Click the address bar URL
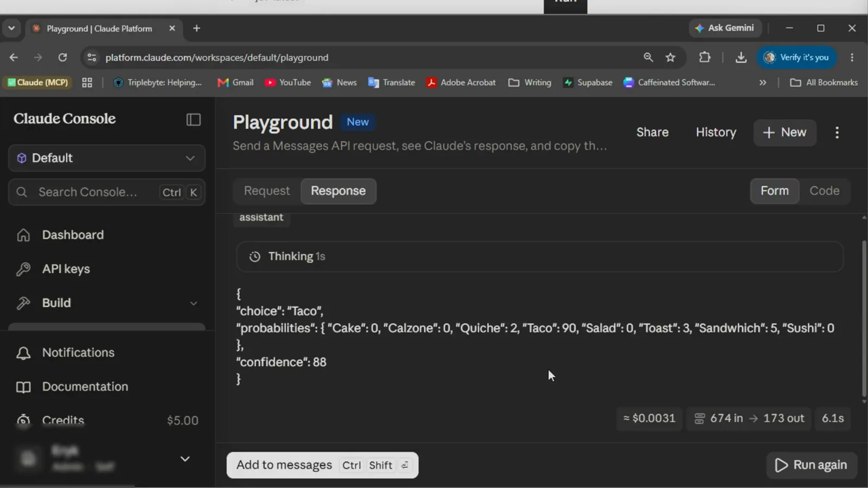Image resolution: width=868 pixels, height=488 pixels. 217,57
